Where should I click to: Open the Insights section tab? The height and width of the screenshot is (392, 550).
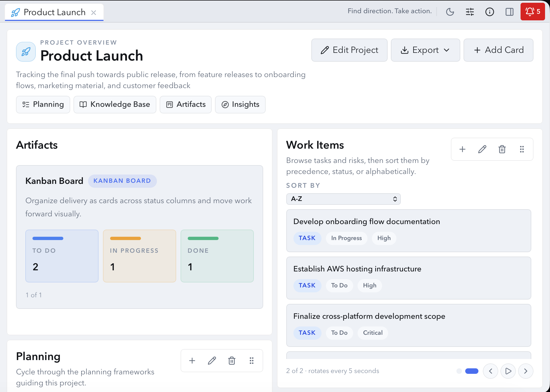pos(240,104)
